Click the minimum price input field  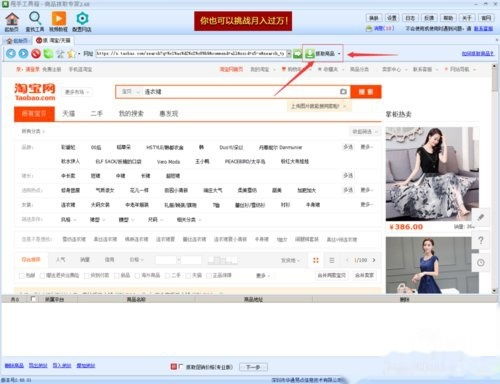pyautogui.click(x=167, y=260)
